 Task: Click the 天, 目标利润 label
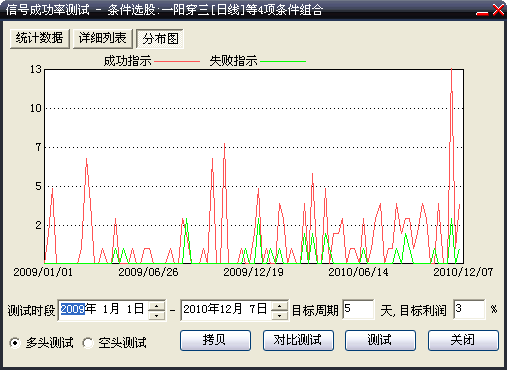point(413,311)
